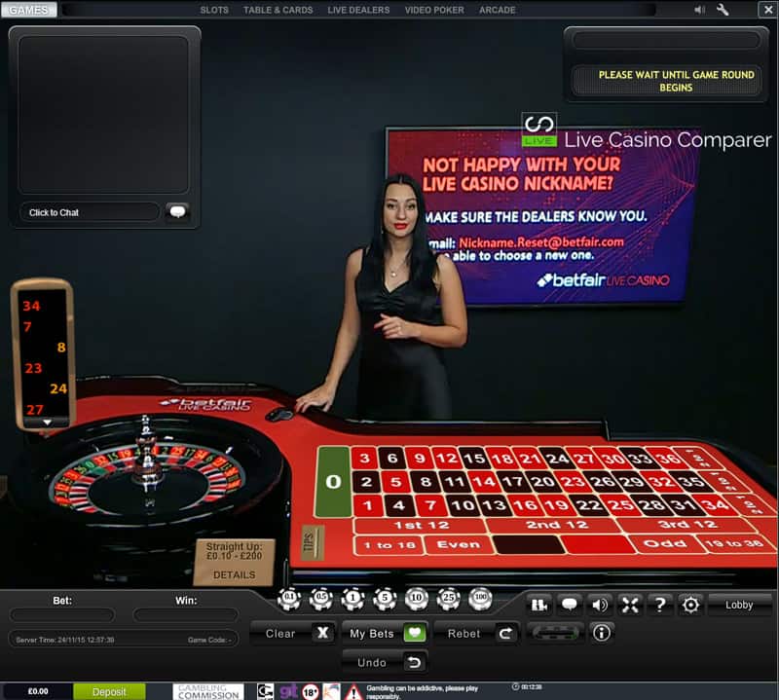779x700 pixels.
Task: Open the settings gear icon
Action: tap(690, 605)
